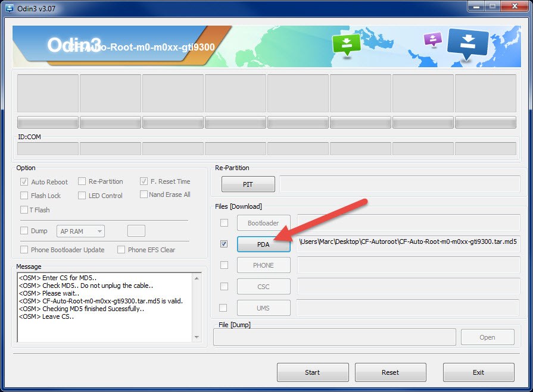Click the PIT file path field
Screen dimensions: 533x392
point(400,184)
